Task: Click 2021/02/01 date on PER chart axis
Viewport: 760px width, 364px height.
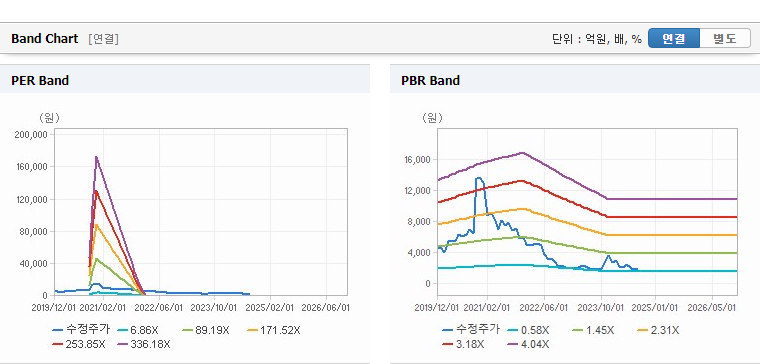Action: [x=103, y=308]
